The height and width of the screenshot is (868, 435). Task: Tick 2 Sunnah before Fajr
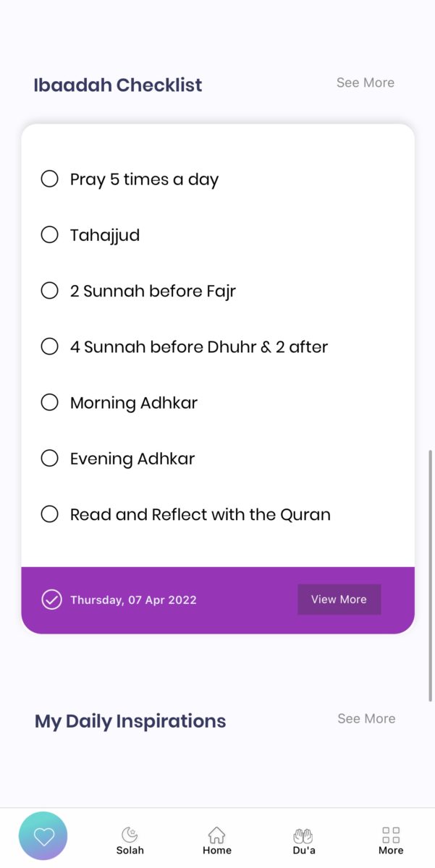tap(49, 291)
